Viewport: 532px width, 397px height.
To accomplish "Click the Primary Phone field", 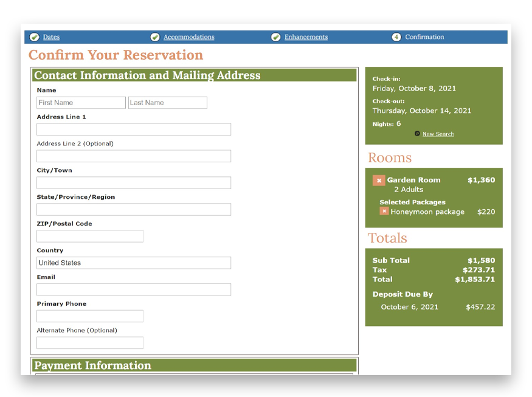I will tap(89, 316).
